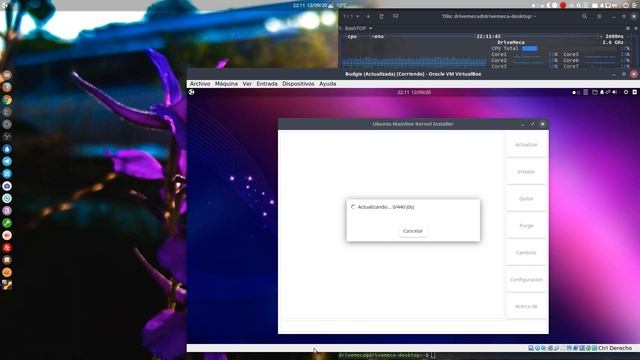Open the Raven sidebar icon in guest panel
Viewport: 640px width, 360px height.
pos(635,92)
